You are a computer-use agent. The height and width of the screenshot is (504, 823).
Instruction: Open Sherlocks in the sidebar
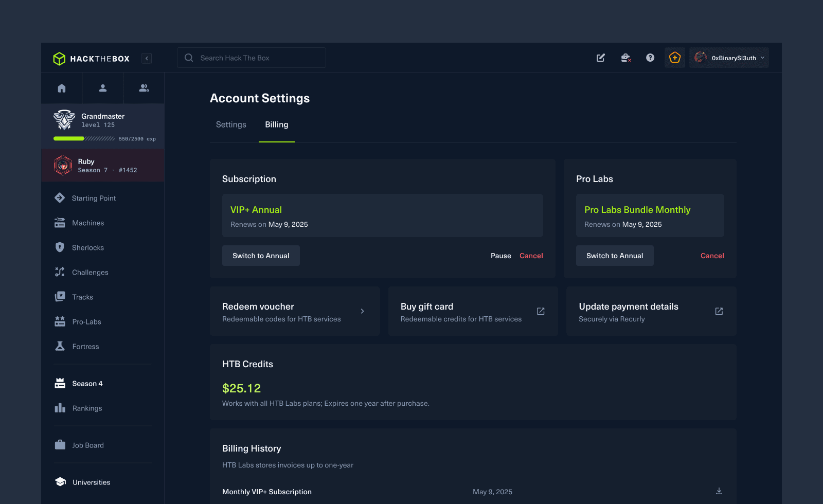pyautogui.click(x=88, y=247)
